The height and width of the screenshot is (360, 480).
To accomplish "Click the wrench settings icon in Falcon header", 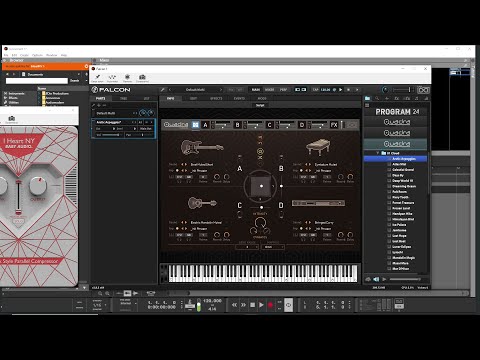I will tap(163, 90).
